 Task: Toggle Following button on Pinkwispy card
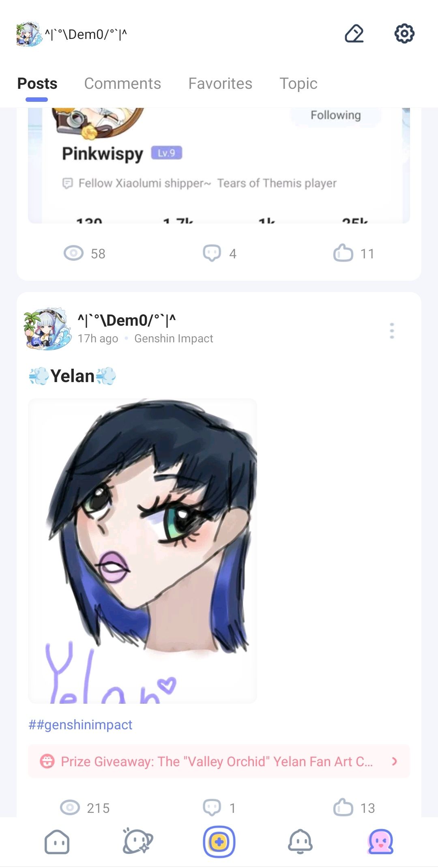(336, 115)
